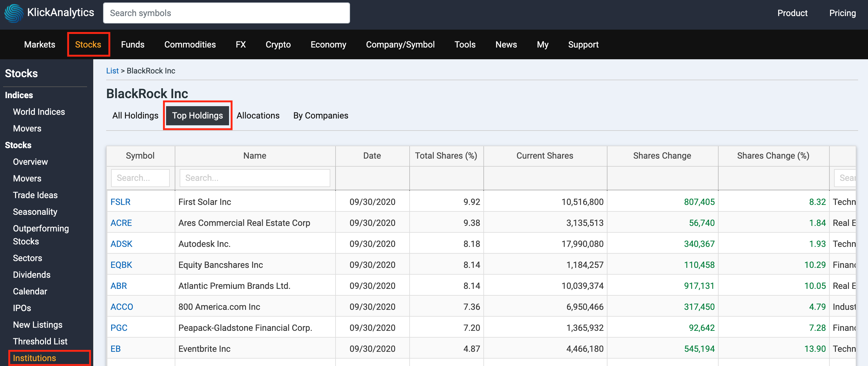Image resolution: width=868 pixels, height=366 pixels.
Task: Open the Economy menu
Action: pyautogui.click(x=328, y=44)
